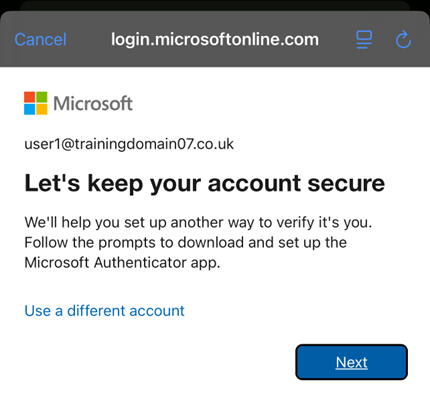The height and width of the screenshot is (399, 430).
Task: Click the blue square of Microsoft logo
Action: 30,109
